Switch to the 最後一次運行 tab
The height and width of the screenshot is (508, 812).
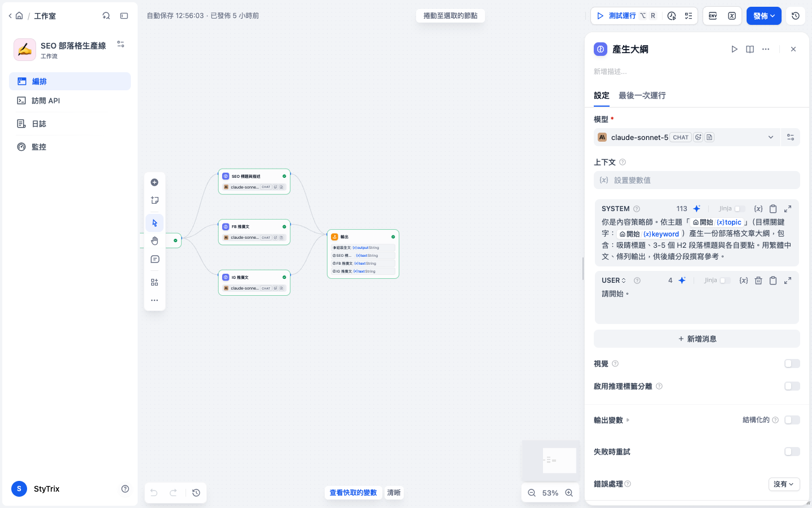tap(642, 95)
